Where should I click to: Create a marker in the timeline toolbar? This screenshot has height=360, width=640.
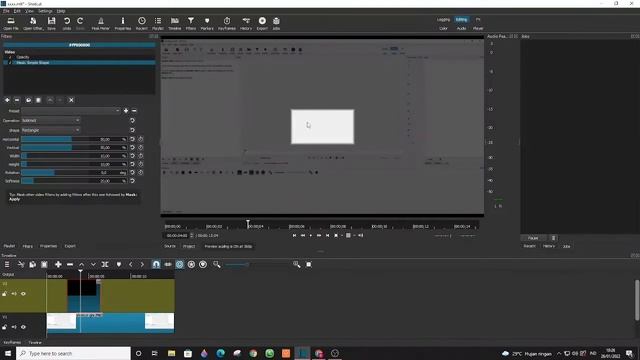pyautogui.click(x=119, y=264)
